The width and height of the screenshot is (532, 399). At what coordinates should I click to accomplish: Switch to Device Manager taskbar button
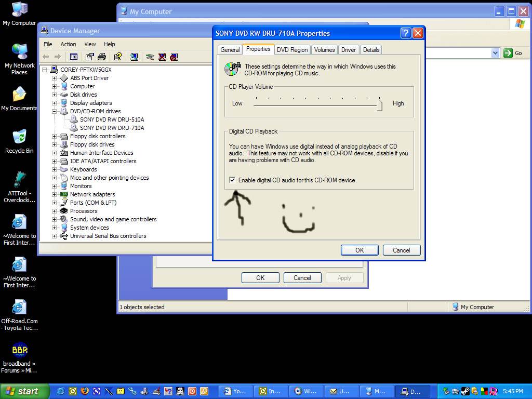[413, 391]
